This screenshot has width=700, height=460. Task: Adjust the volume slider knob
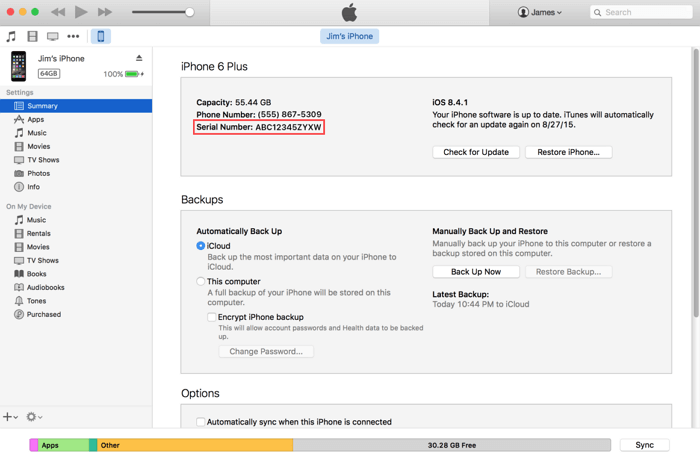coord(190,12)
